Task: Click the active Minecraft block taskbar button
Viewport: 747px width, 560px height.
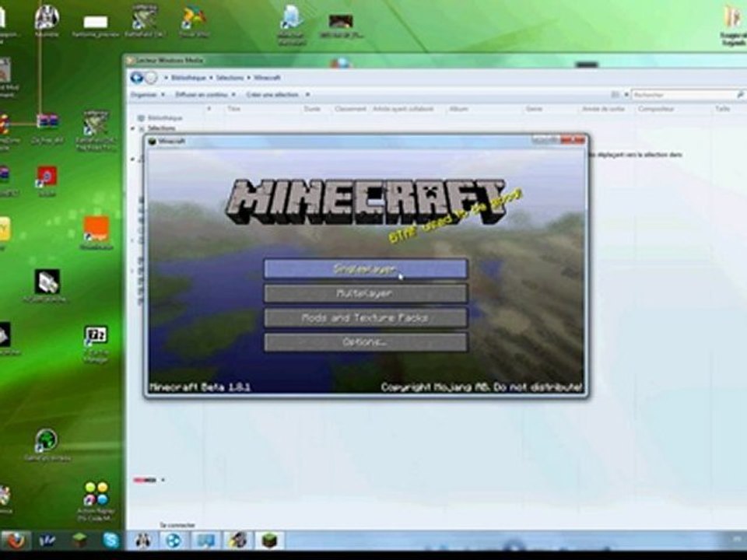Action: coord(269,541)
